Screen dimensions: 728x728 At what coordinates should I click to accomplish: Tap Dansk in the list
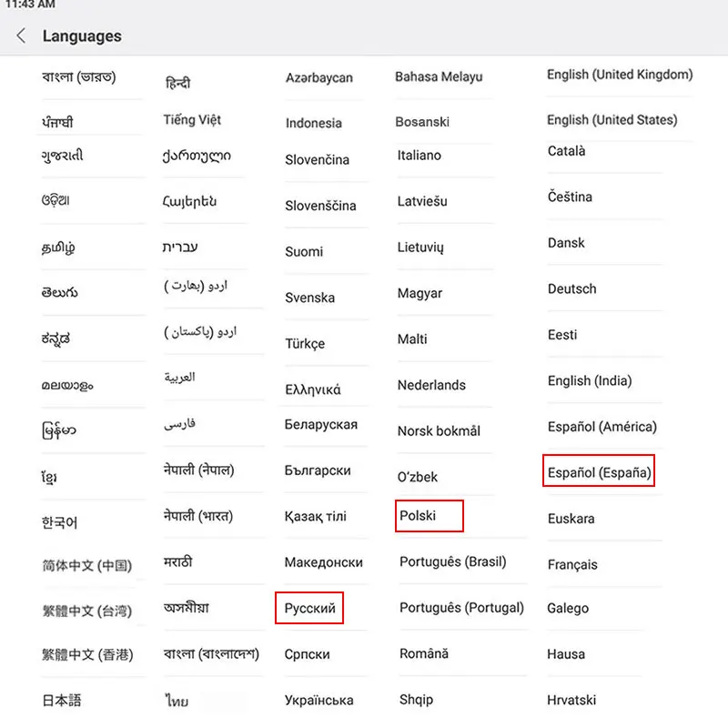(x=566, y=243)
